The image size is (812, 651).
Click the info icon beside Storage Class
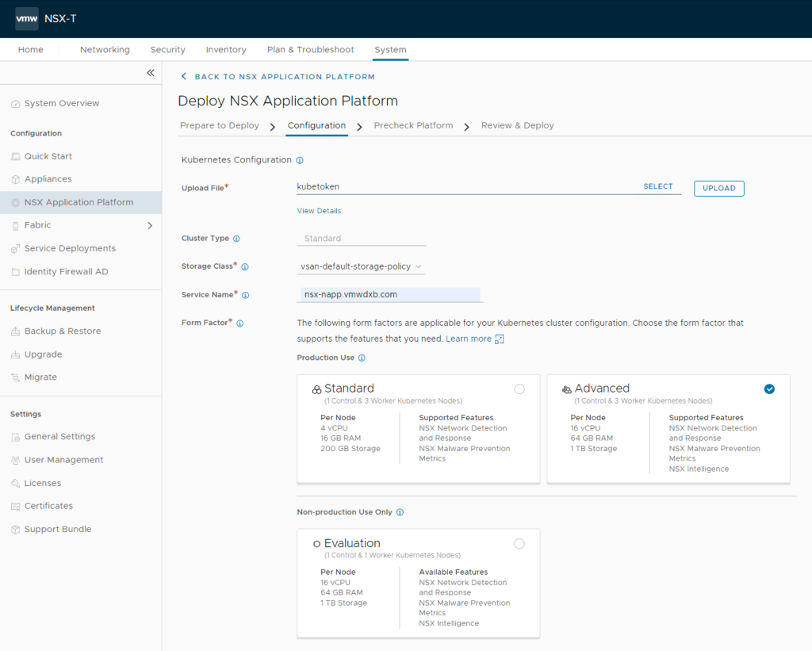coord(244,267)
